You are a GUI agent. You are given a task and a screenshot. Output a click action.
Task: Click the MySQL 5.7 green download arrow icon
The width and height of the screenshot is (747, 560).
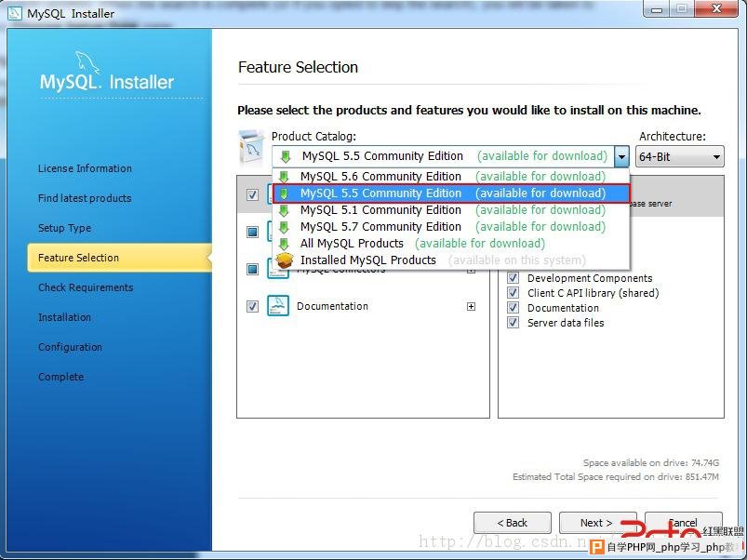tap(284, 227)
